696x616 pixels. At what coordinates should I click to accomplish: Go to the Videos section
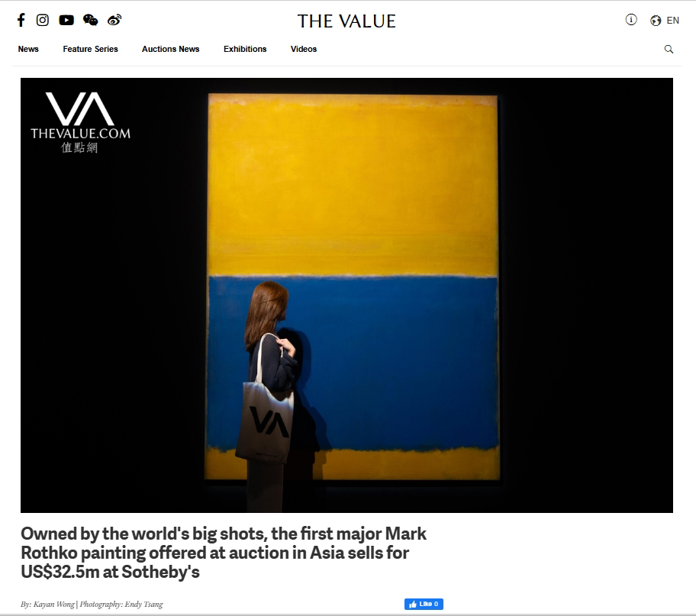pyautogui.click(x=304, y=49)
